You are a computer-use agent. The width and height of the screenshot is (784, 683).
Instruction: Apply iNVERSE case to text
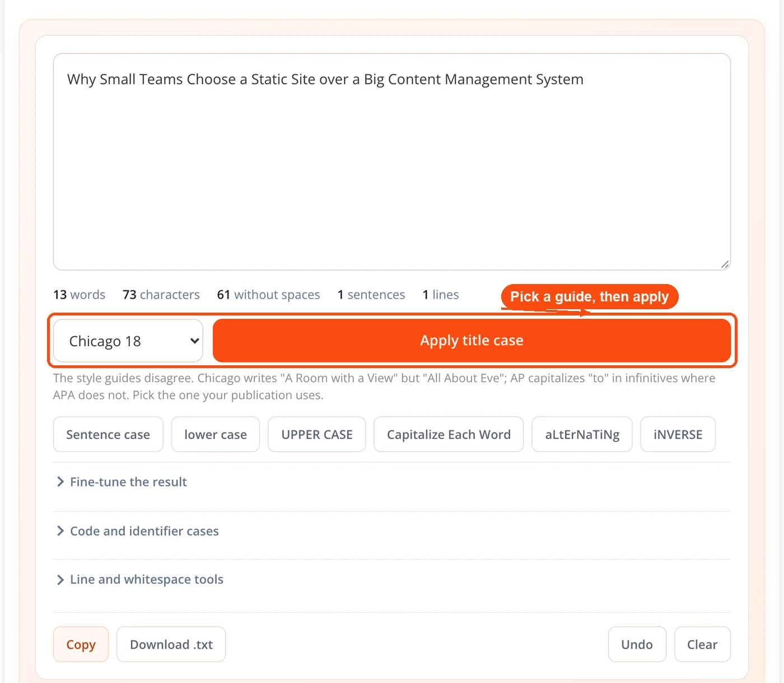point(678,434)
